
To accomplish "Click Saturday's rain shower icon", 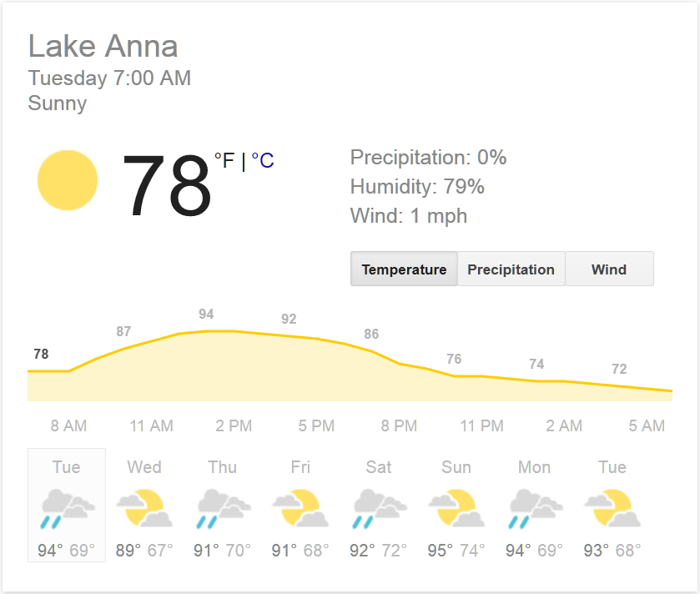I will coord(379,508).
